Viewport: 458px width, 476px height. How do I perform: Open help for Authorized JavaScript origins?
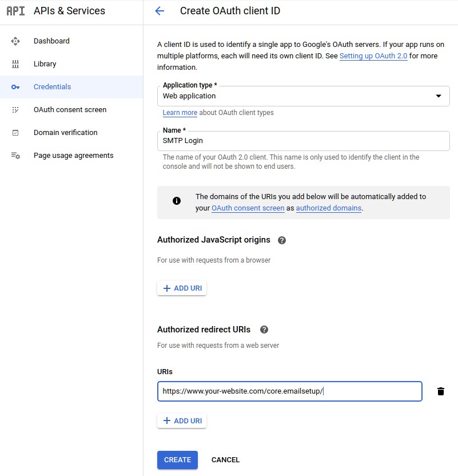(282, 240)
